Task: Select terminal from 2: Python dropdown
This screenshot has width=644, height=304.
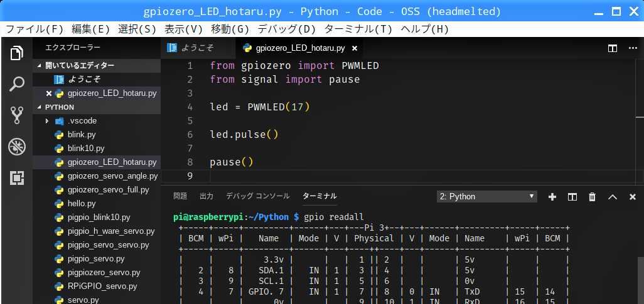Action: tap(486, 197)
